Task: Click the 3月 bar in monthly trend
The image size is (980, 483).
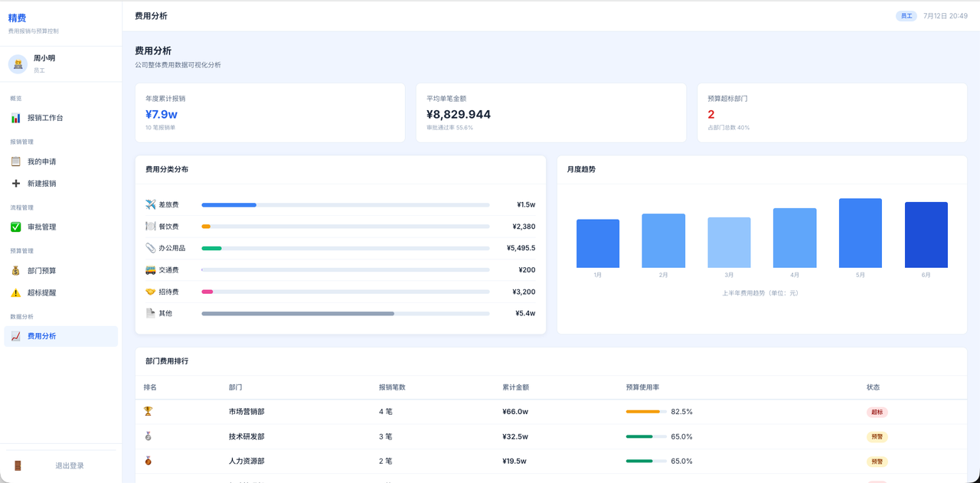Action: pos(729,243)
